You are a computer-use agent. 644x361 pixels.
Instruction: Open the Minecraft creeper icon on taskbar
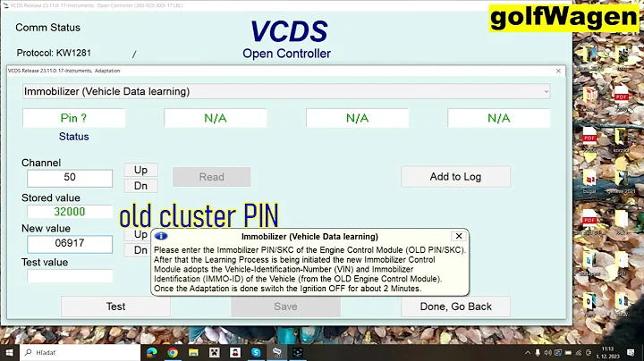[215, 352]
